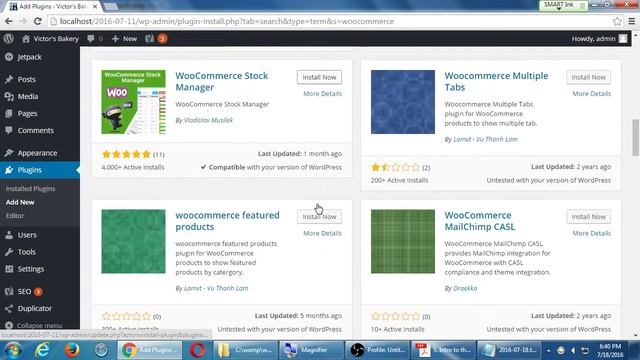640x360 pixels.
Task: Open Installed Plugins submenu
Action: pyautogui.click(x=30, y=189)
